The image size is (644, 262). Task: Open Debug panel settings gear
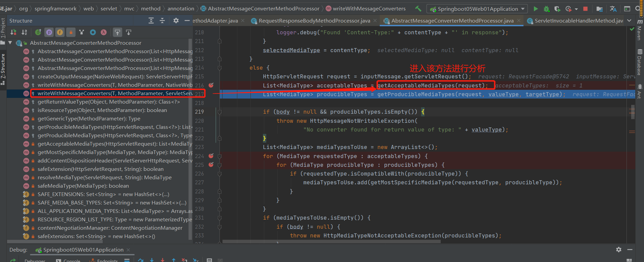pos(619,250)
